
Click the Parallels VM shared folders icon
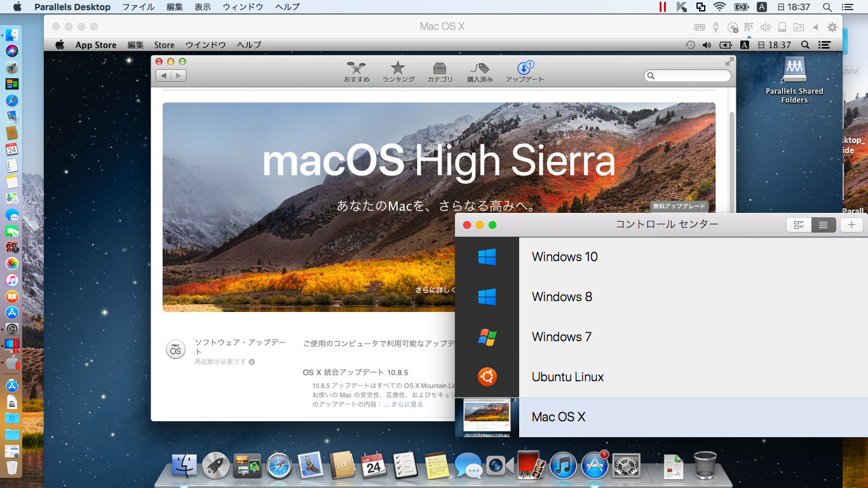(799, 27)
